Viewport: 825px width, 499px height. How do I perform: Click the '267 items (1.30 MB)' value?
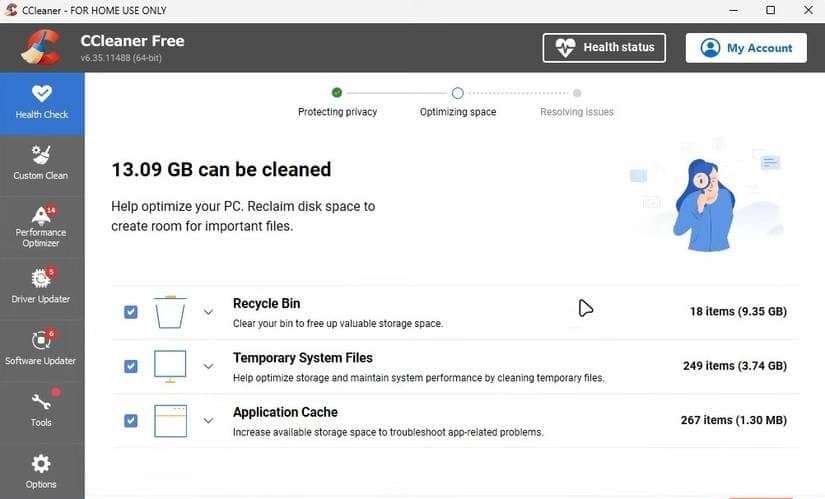click(x=733, y=420)
